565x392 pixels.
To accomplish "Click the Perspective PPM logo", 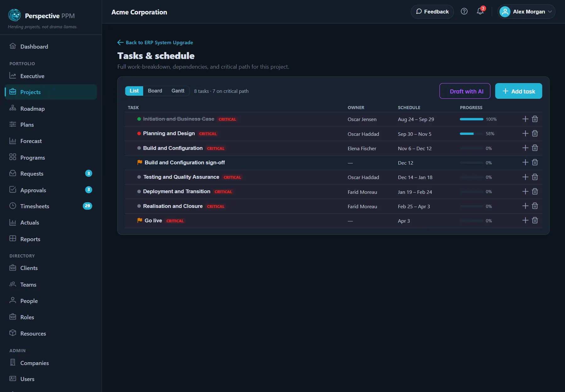I will click(14, 15).
